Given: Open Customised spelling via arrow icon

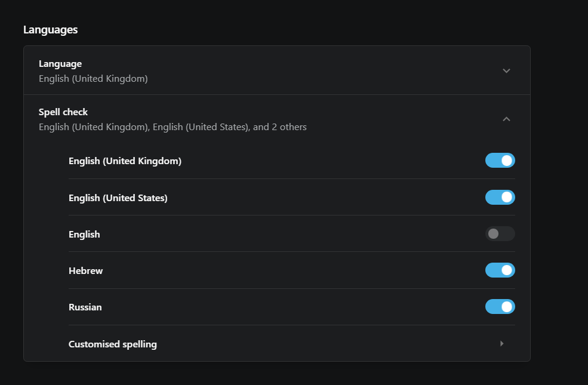Looking at the screenshot, I should coord(502,344).
